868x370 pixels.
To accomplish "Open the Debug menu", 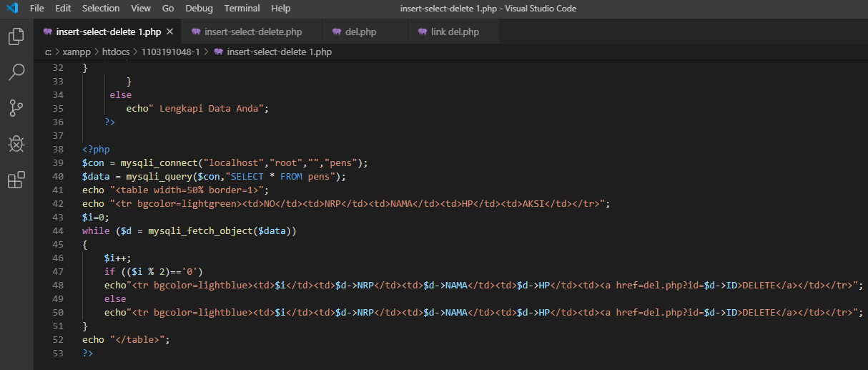I will (x=199, y=9).
